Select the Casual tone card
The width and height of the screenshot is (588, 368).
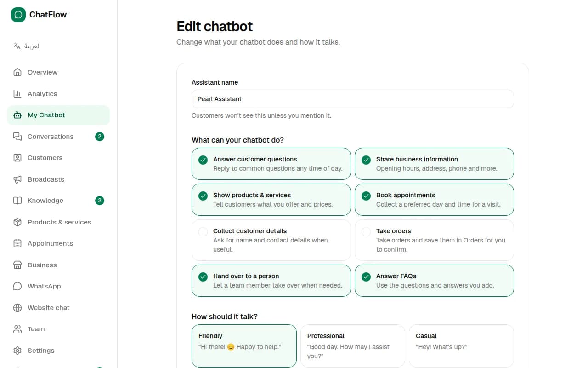coord(461,346)
